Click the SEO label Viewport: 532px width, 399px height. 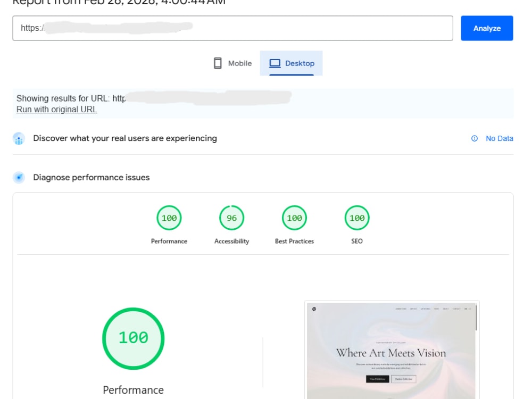coord(357,241)
